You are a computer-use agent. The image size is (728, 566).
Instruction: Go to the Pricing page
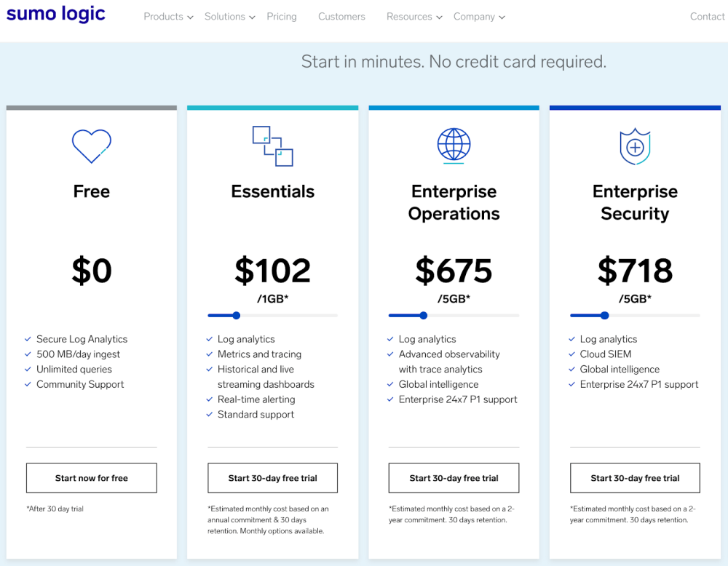pos(282,17)
